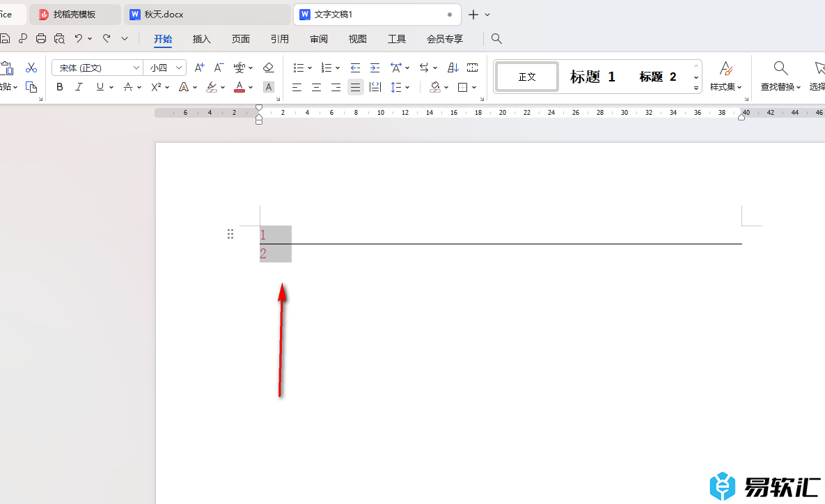Click the Show paragraph marks dotted icon
The image size is (825, 504).
pyautogui.click(x=473, y=68)
